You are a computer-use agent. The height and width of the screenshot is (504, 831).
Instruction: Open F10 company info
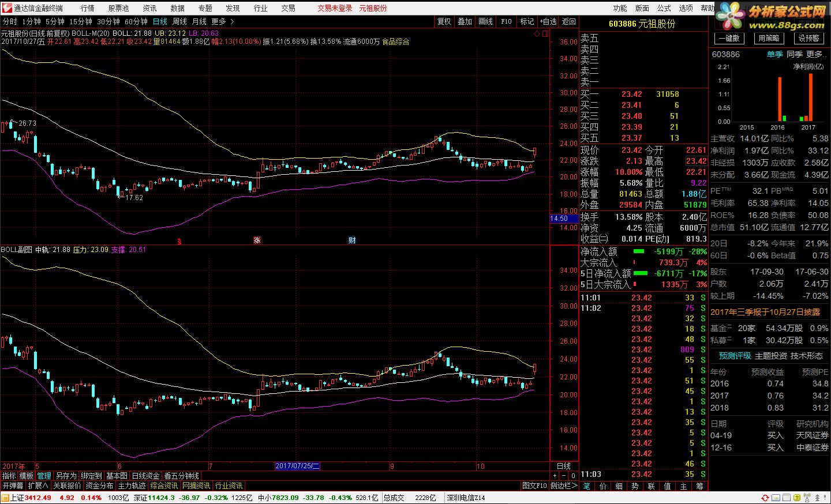tap(506, 21)
